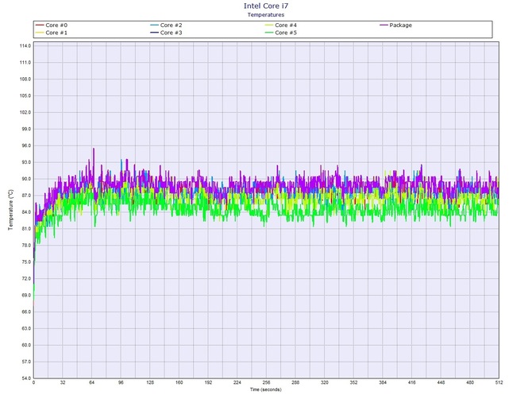Click the Time (seconds) axis label
The height and width of the screenshot is (399, 532).
(x=266, y=389)
